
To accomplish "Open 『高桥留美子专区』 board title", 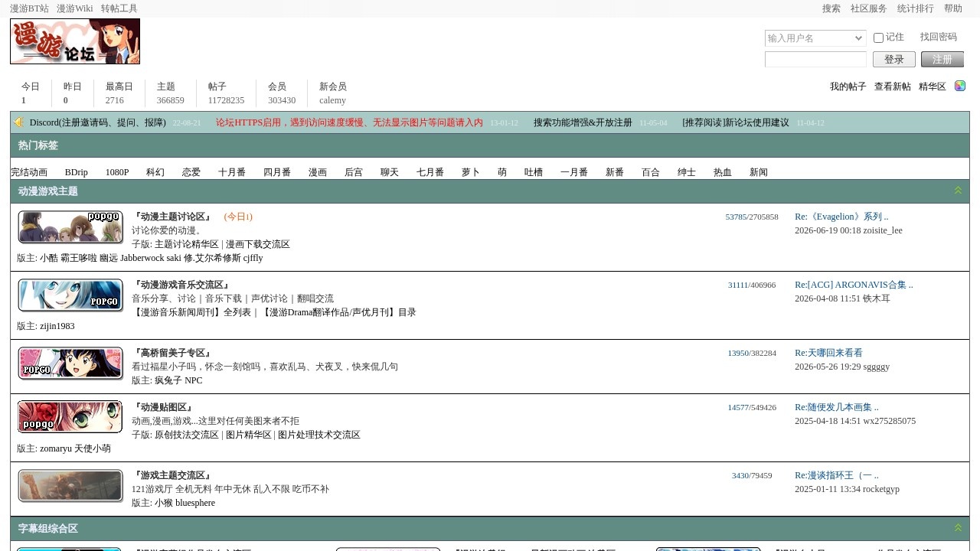I will 172,353.
